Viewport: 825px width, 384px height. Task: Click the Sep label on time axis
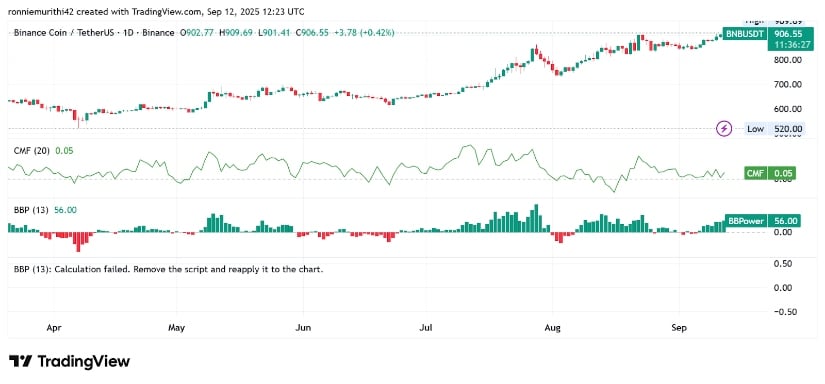[x=679, y=328]
